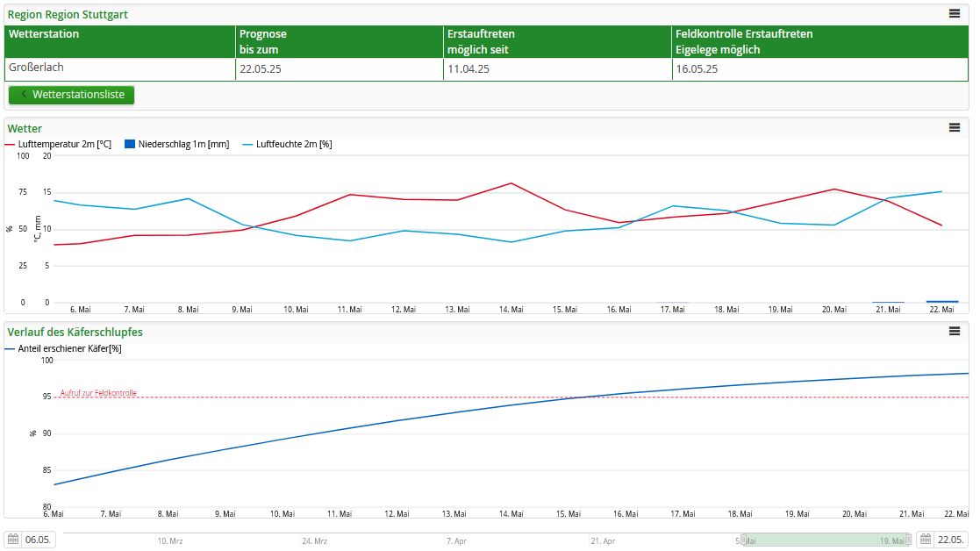Toggle the Anteil erschiener Käfer series
980x551 pixels.
point(64,348)
